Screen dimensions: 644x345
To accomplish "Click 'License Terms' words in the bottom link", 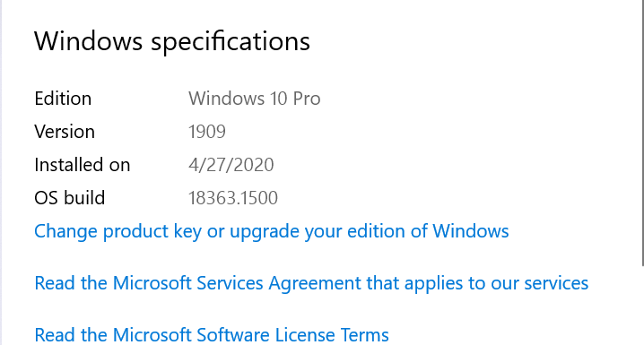I will (332, 335).
